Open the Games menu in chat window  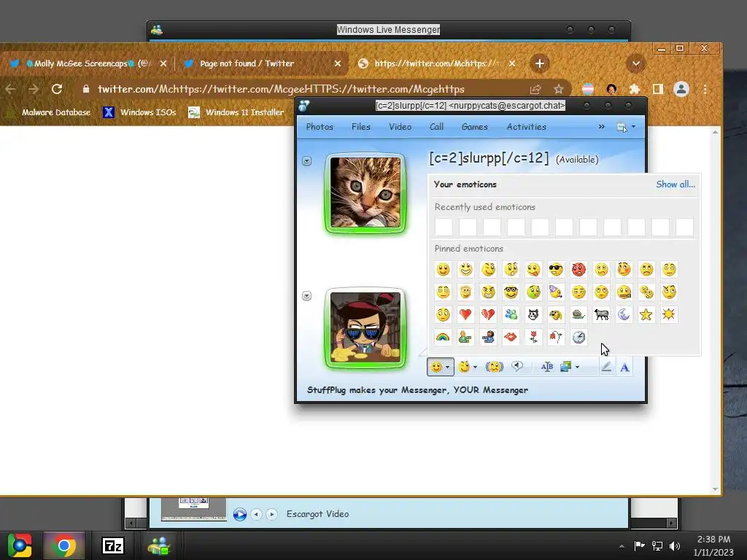[474, 127]
